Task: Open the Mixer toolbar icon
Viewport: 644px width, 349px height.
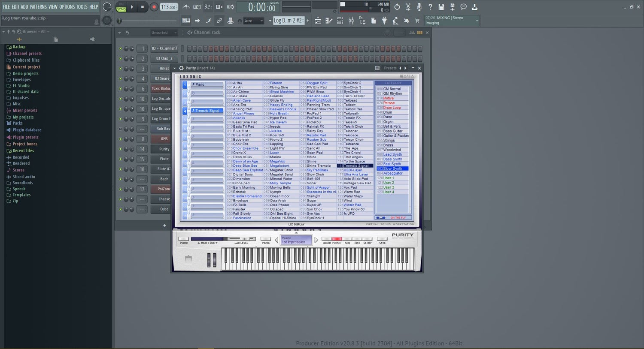Action: click(x=351, y=20)
